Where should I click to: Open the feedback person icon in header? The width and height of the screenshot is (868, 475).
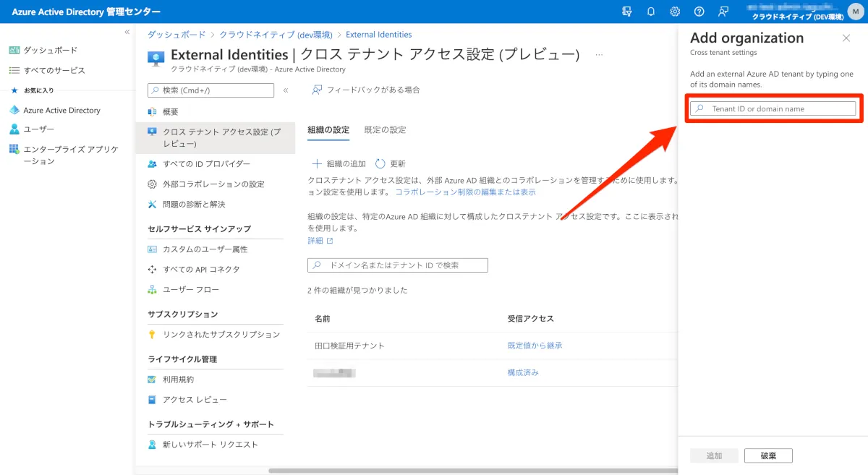723,12
